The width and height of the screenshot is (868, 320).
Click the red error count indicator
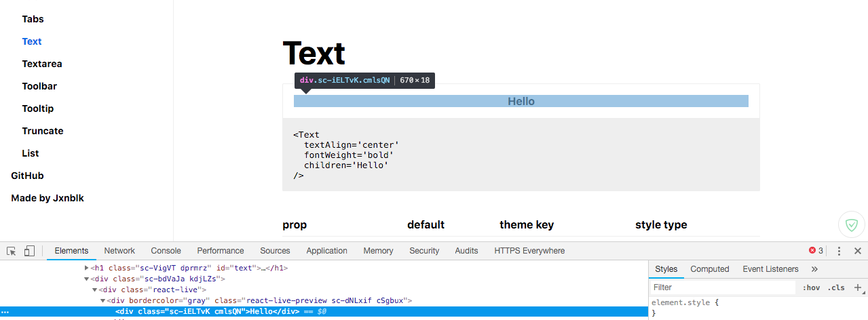pyautogui.click(x=816, y=251)
